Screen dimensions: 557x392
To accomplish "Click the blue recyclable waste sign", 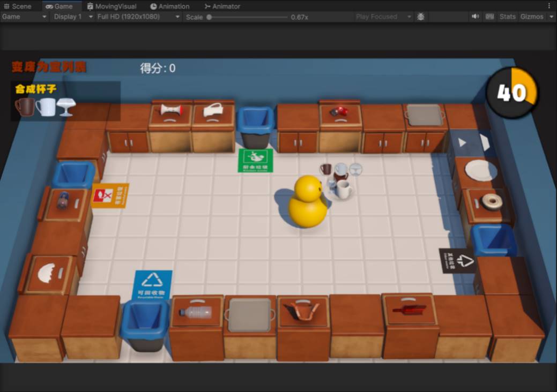I will [x=153, y=284].
